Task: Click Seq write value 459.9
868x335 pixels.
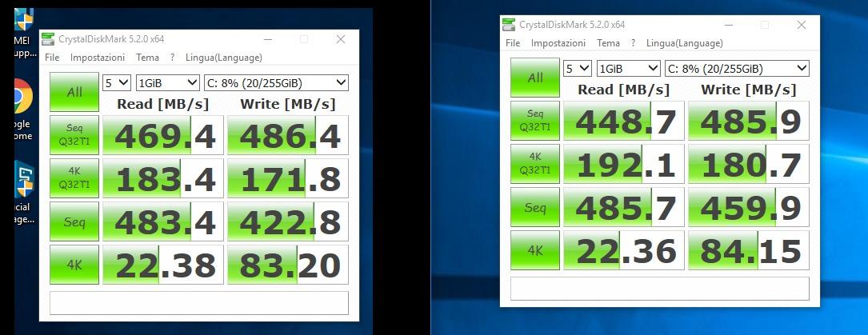Action: [x=749, y=207]
